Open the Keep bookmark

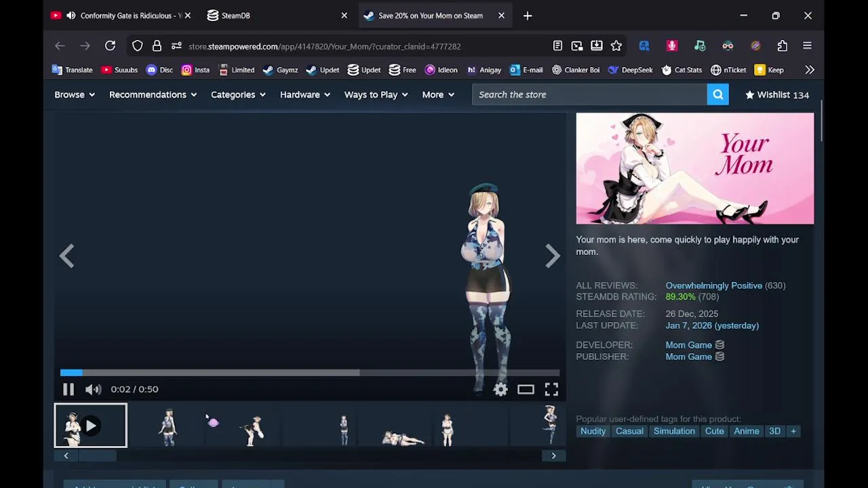[x=769, y=70]
